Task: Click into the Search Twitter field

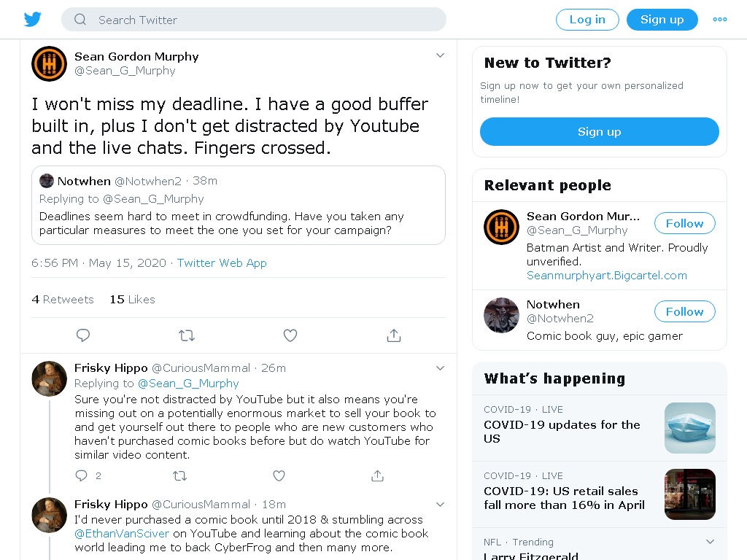Action: coord(253,20)
